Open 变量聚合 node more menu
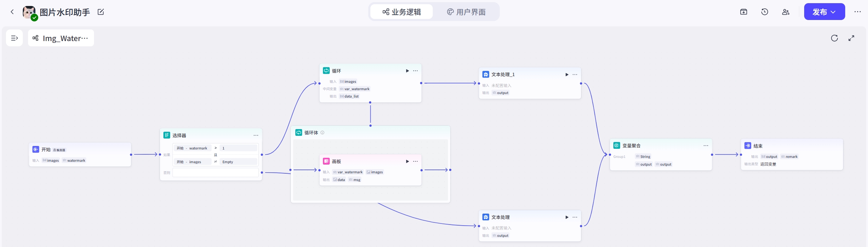Image resolution: width=868 pixels, height=247 pixels. 706,146
